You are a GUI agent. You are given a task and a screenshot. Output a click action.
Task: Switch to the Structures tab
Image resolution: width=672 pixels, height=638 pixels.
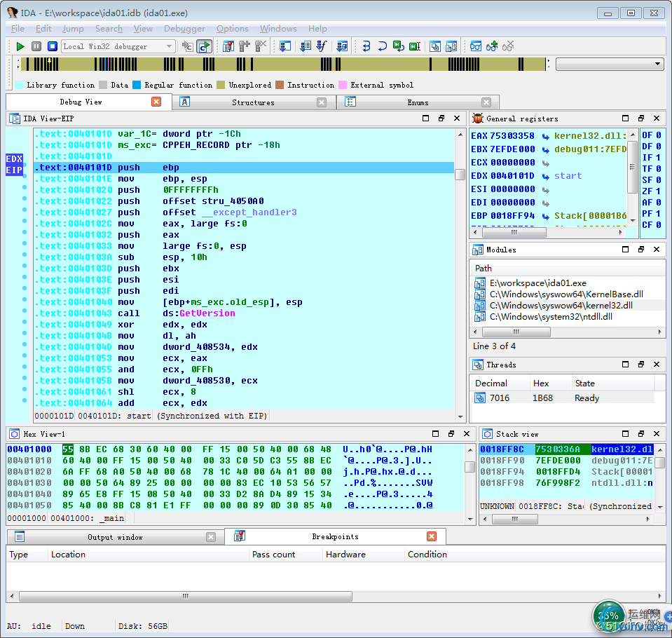(x=253, y=102)
